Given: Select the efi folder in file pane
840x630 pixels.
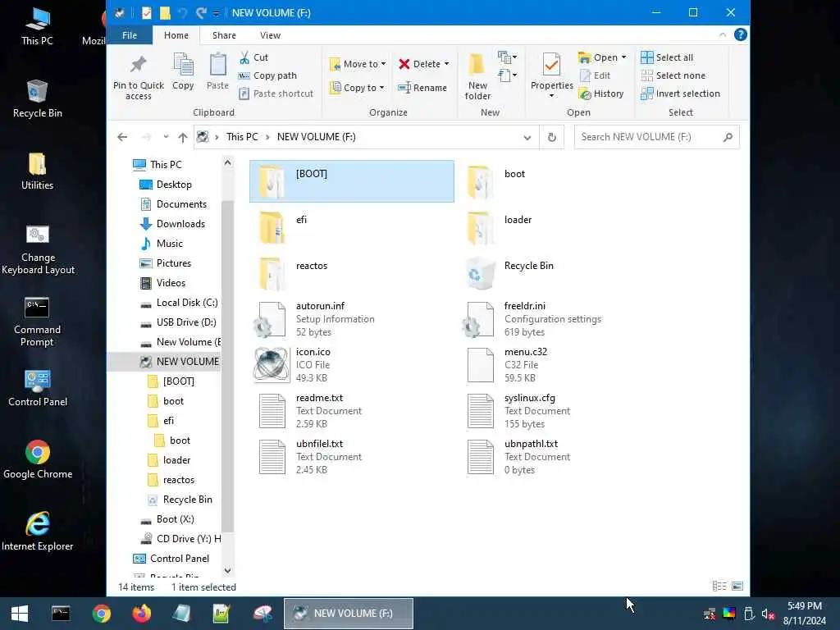Looking at the screenshot, I should coord(351,227).
